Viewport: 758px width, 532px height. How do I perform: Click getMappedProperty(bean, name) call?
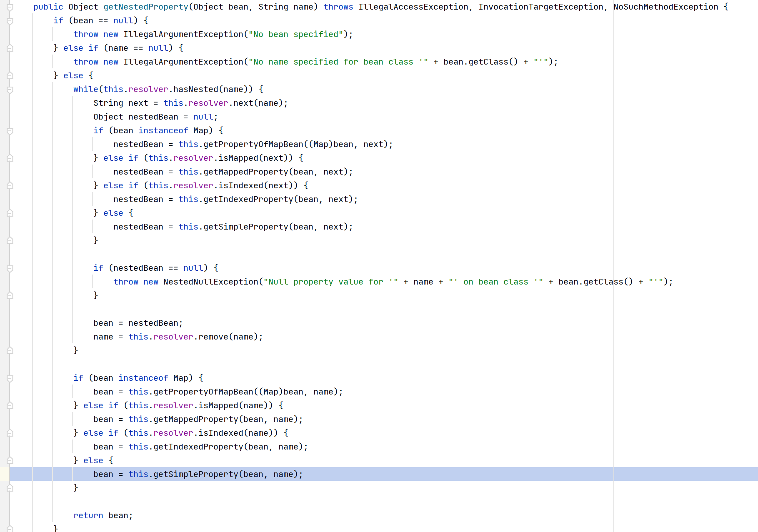coord(215,420)
